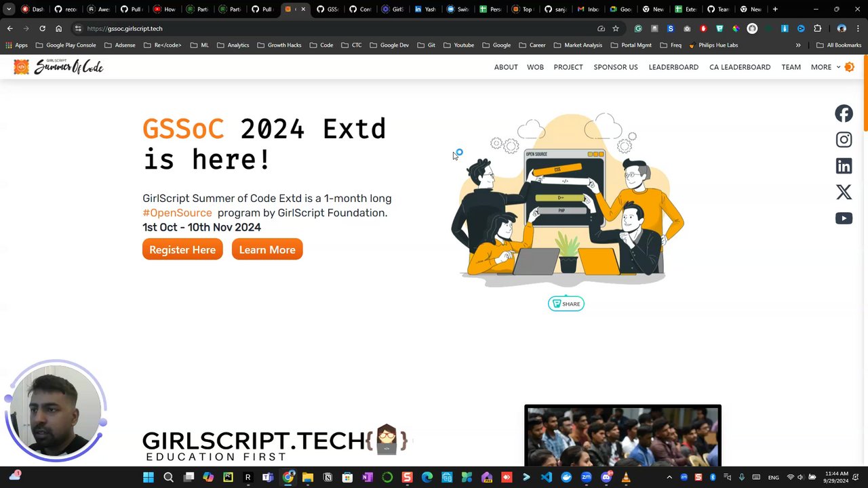
Task: Open Philips Hue Labs bookmark
Action: (x=713, y=45)
